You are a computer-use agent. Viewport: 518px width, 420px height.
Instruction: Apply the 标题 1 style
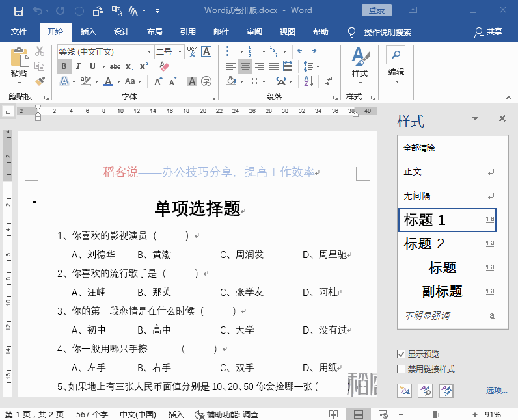click(448, 220)
